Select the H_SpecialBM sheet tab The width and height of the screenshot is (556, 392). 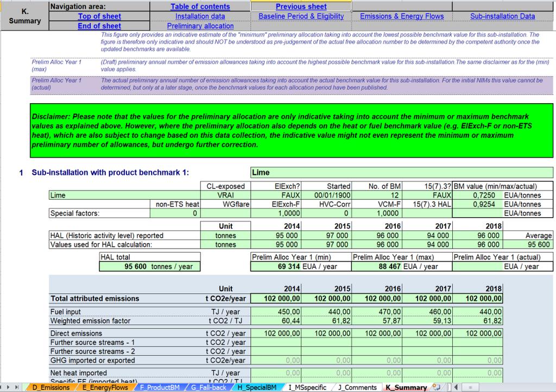tap(257, 388)
